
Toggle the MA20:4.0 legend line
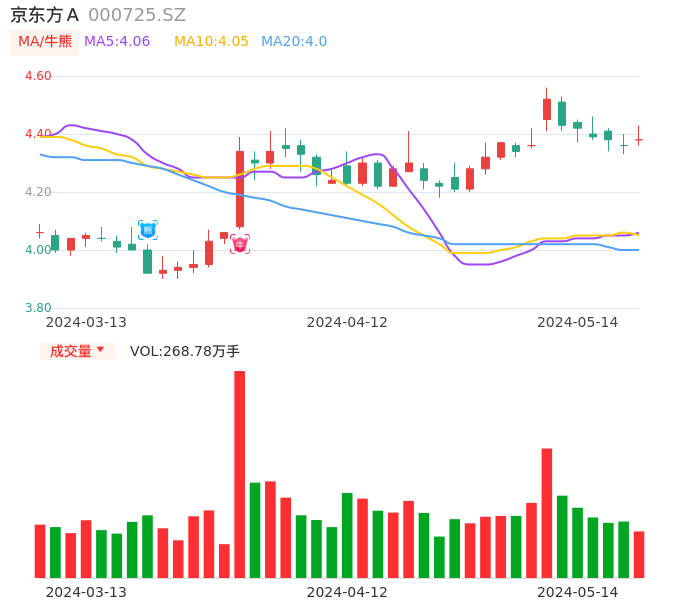pos(294,42)
